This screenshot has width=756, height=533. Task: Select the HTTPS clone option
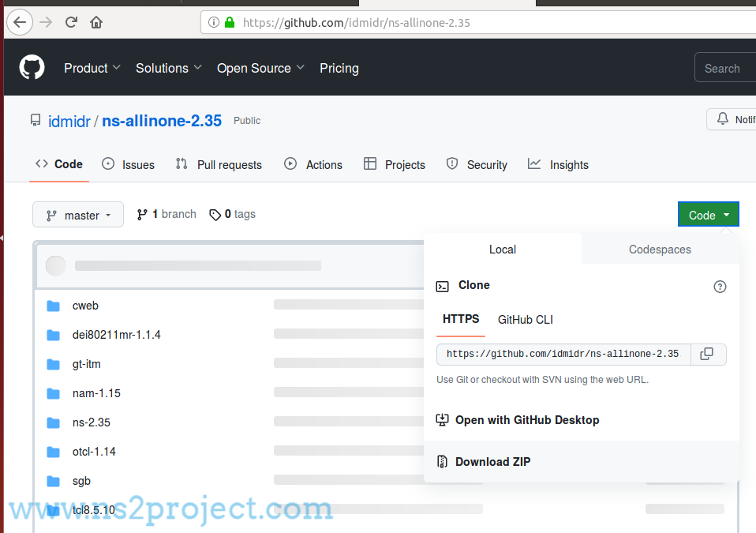pos(461,319)
